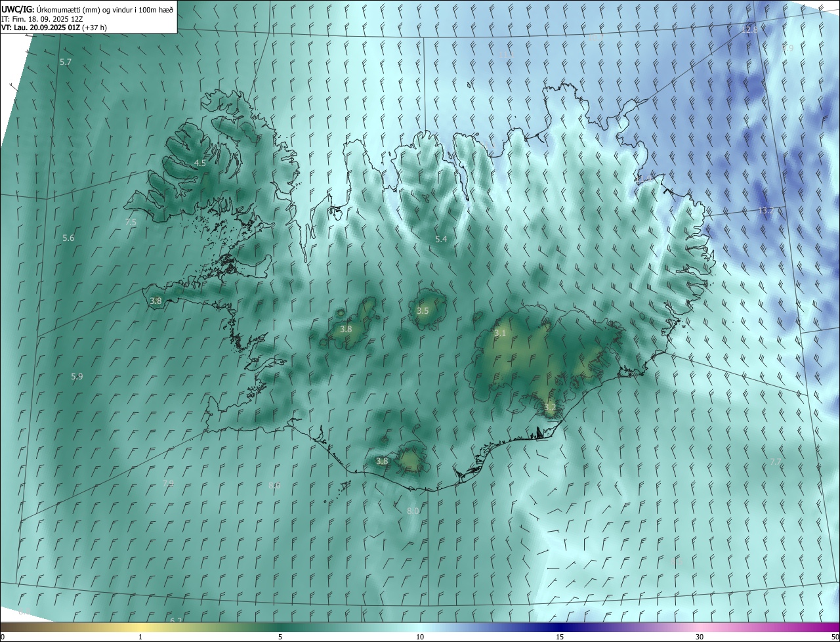Click the 'VT: Lau. 20.09.2025 01Z (+37 h)' line
This screenshot has height=642, width=840.
pos(54,28)
